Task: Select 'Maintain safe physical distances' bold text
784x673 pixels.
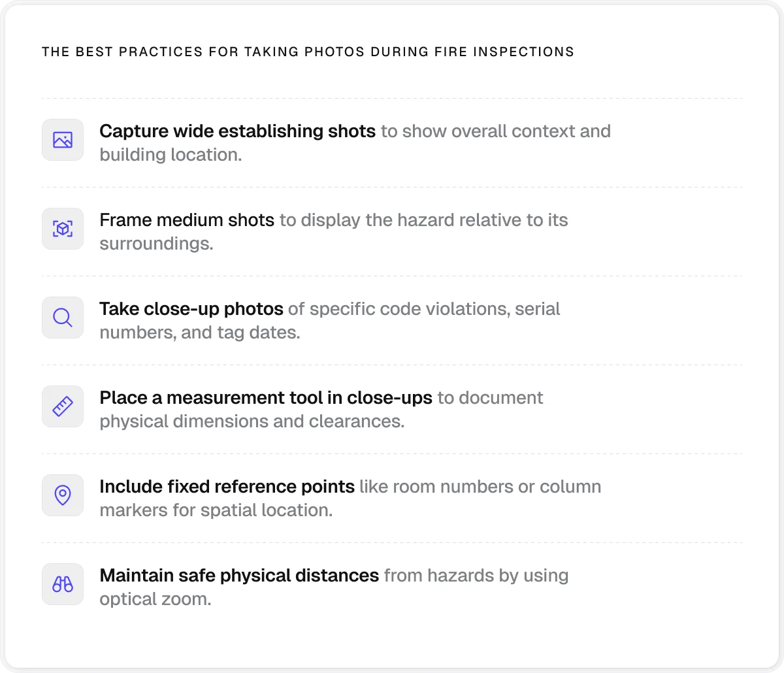Action: [239, 576]
